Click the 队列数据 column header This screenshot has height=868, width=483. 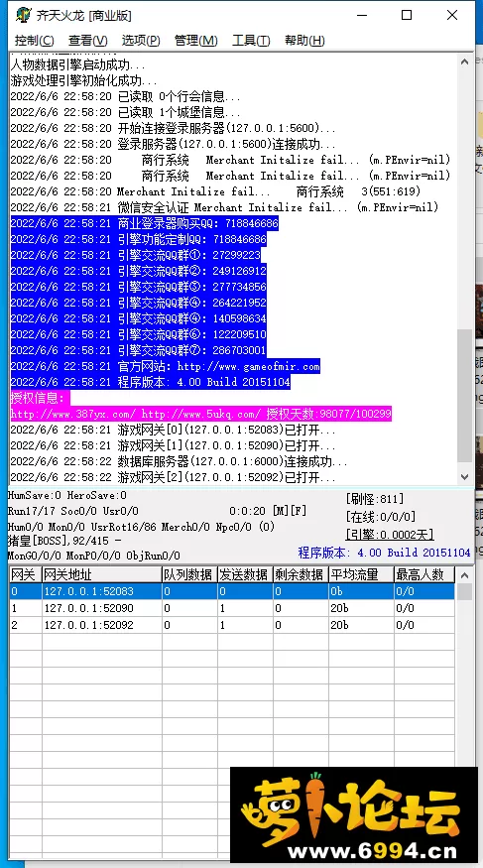click(x=189, y=574)
